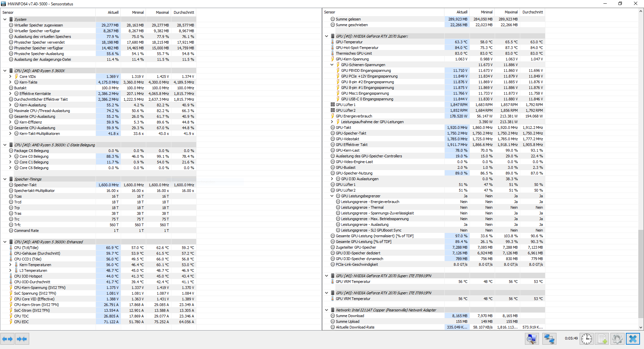This screenshot has width=644, height=349.
Task: Click the lightning icon beside CPU TDC
Action: (x=11, y=316)
